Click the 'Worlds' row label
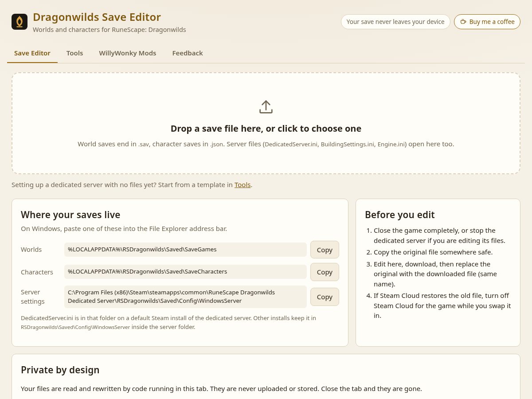Image resolution: width=532 pixels, height=399 pixels. point(31,250)
